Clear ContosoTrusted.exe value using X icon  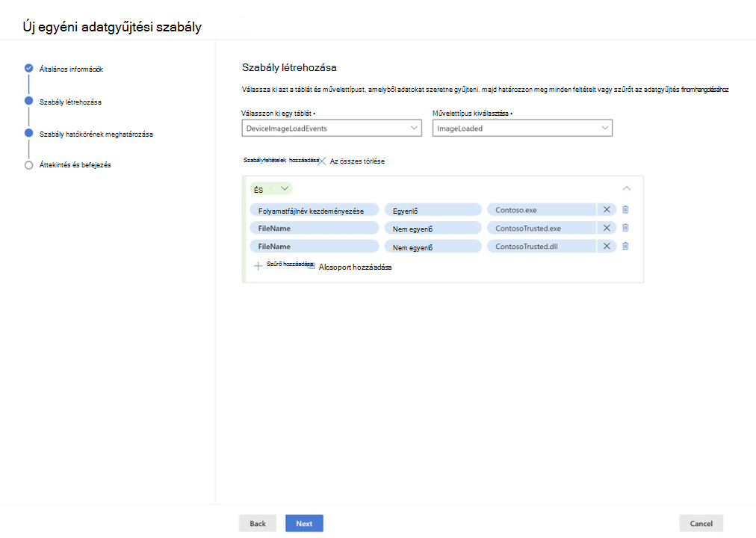(x=607, y=228)
